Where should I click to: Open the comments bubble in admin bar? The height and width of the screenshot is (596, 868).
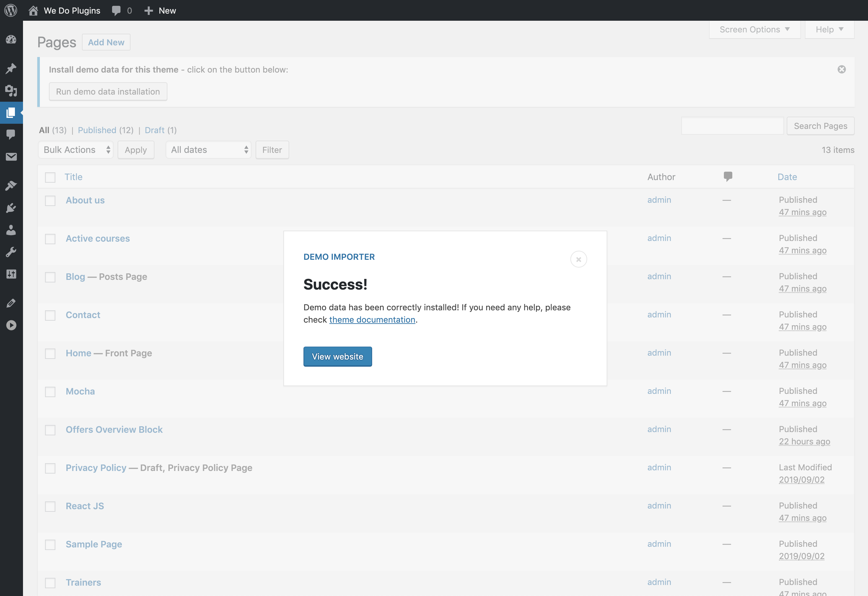[116, 10]
